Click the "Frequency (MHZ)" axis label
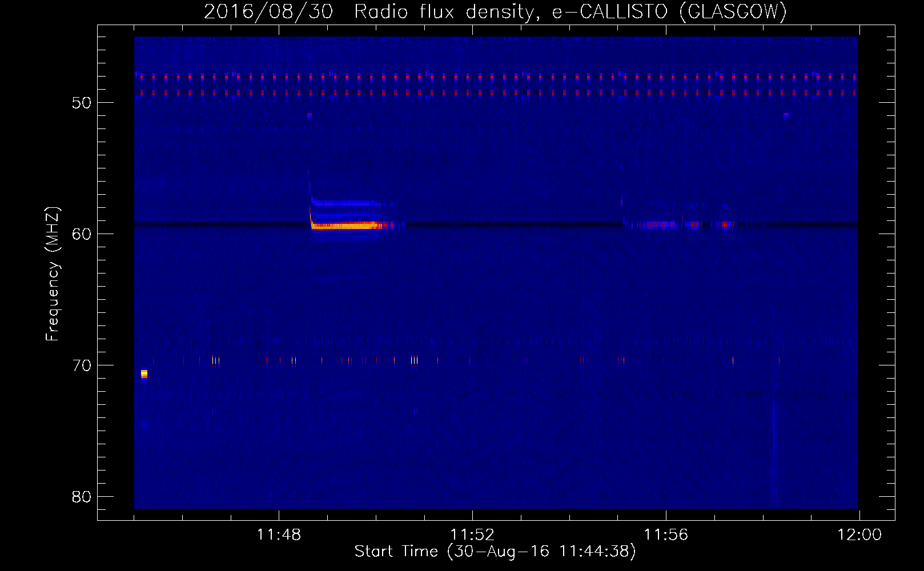This screenshot has width=924, height=571. coord(53,274)
